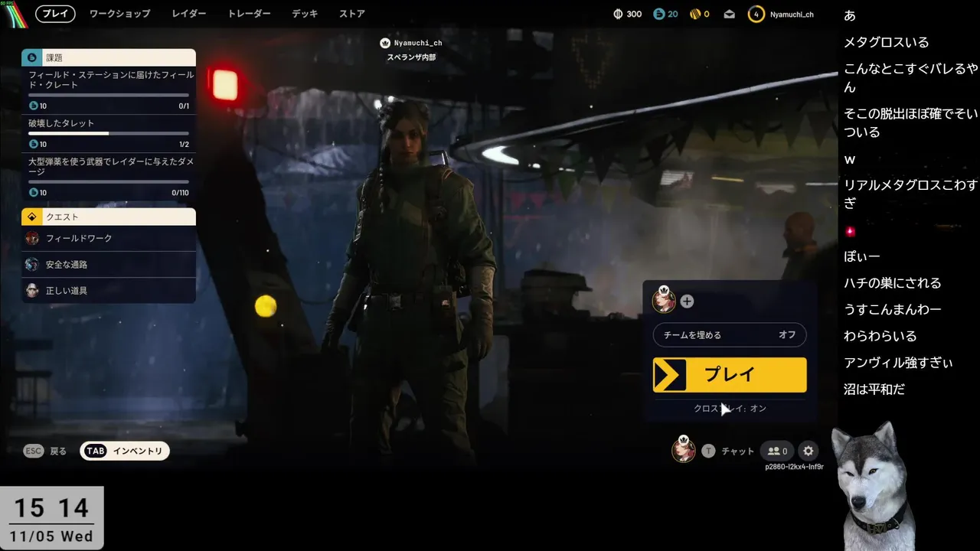
Task: Click the アンヴィル強すぎぃ chat message
Action: 898,363
